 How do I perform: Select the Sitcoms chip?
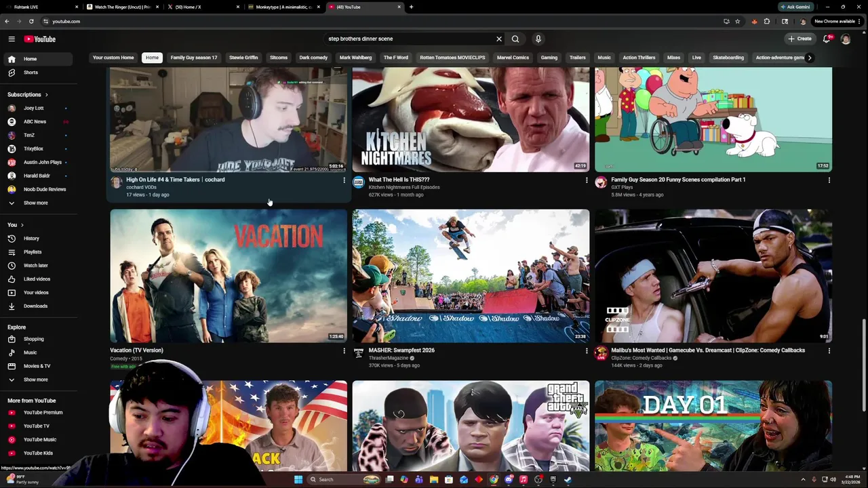point(279,58)
